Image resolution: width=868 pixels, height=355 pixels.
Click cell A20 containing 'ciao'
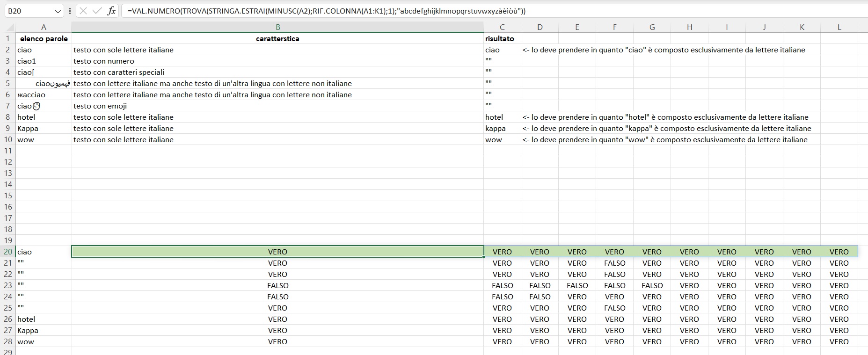(44, 252)
